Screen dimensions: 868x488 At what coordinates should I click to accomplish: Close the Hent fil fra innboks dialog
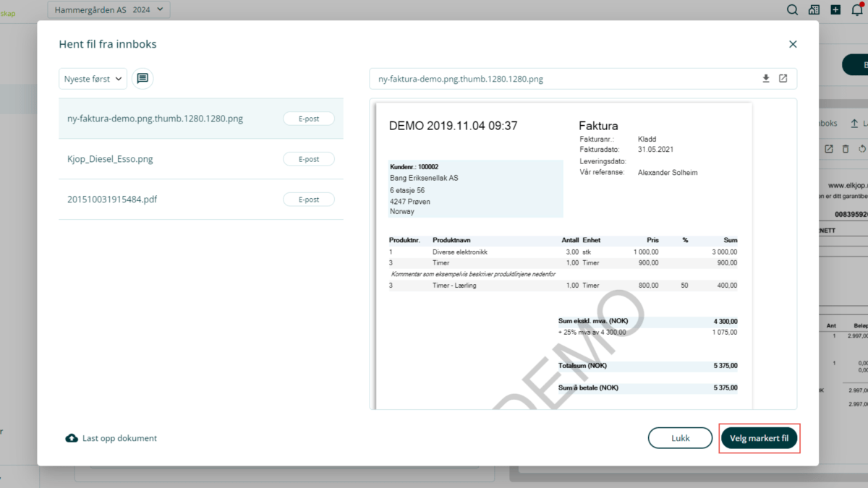click(793, 44)
